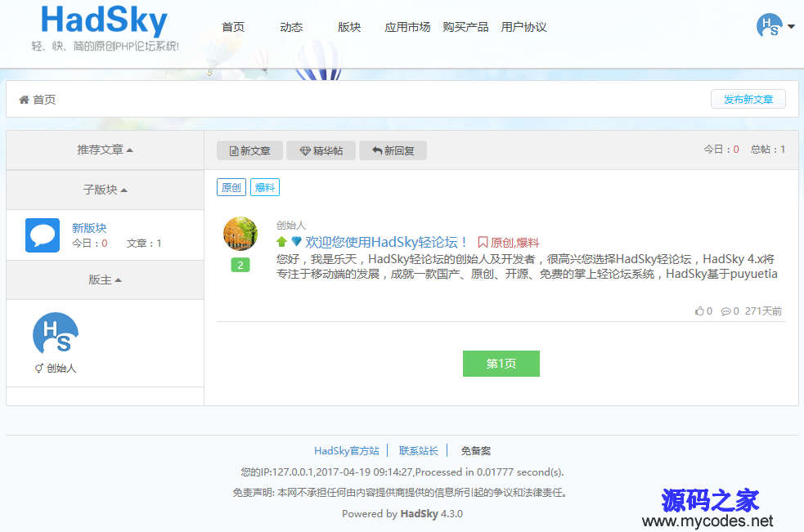Click the slogan under the HadSky logo
Viewport: 804px width, 532px height.
coord(106,46)
